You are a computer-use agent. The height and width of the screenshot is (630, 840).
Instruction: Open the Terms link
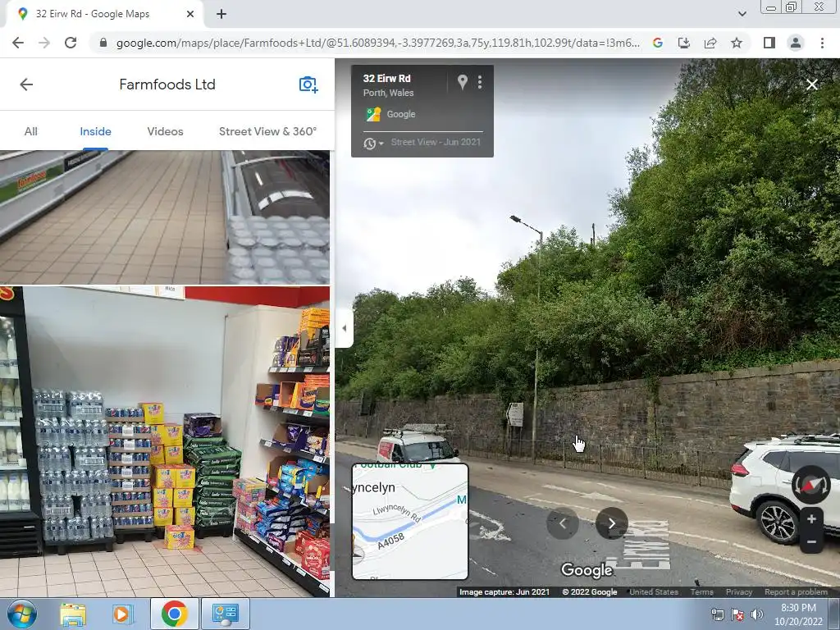click(x=702, y=592)
